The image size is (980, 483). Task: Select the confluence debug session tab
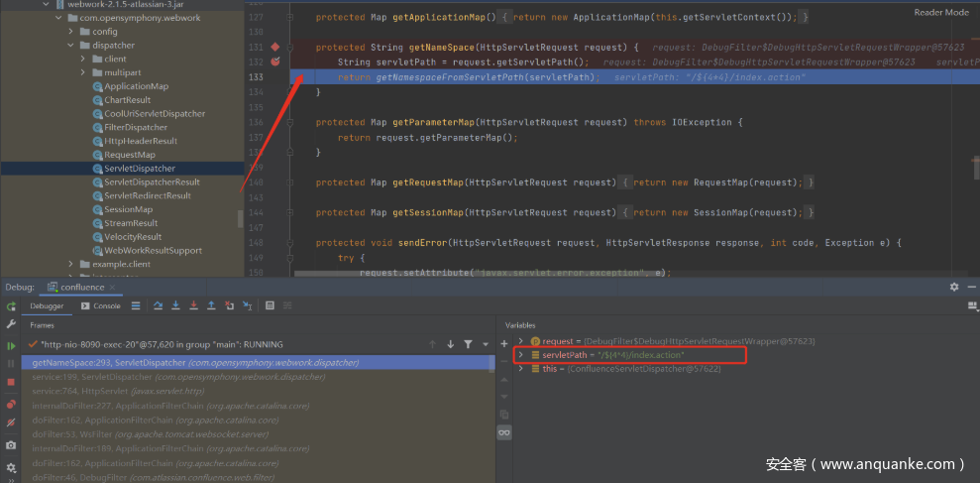coord(81,287)
